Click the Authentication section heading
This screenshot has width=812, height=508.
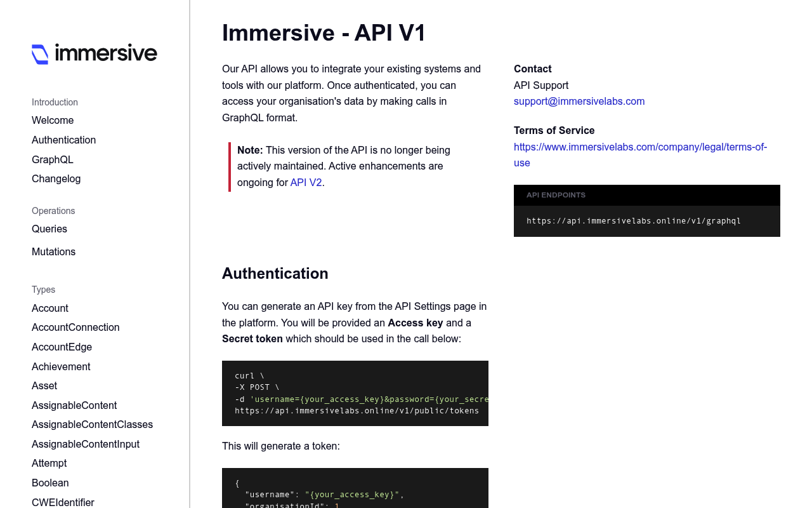point(275,273)
